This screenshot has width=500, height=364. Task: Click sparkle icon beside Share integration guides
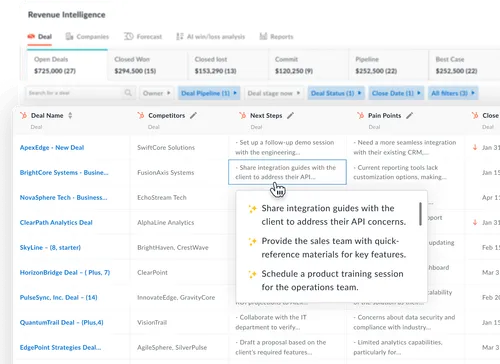tap(253, 209)
